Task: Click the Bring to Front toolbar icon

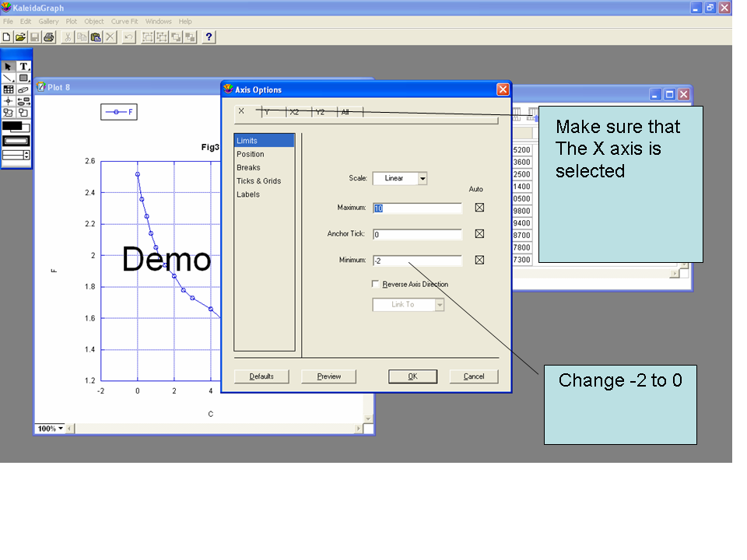Action: 177,37
